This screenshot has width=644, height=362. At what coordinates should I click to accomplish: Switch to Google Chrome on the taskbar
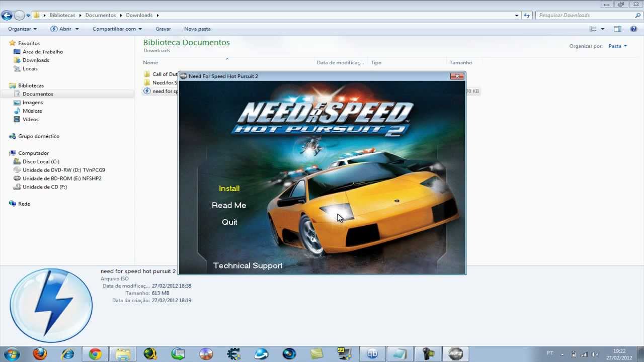[95, 354]
